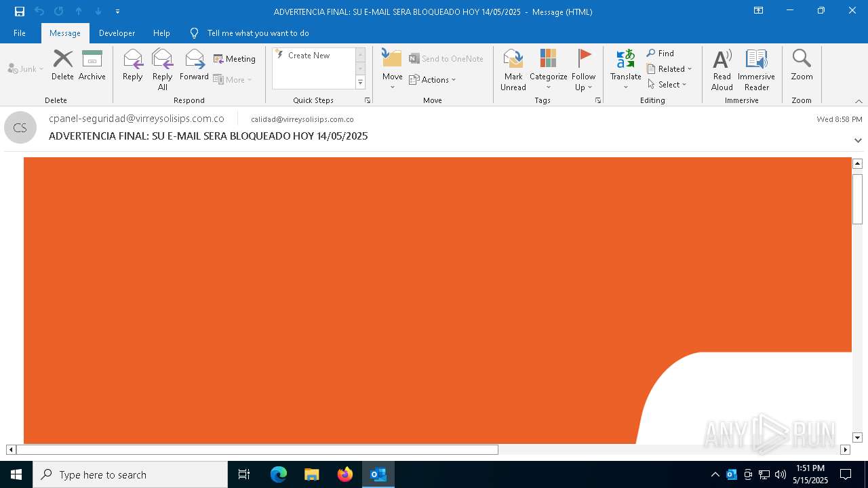Open the Actions dropdown
Screen dimensions: 868x488
click(x=433, y=79)
